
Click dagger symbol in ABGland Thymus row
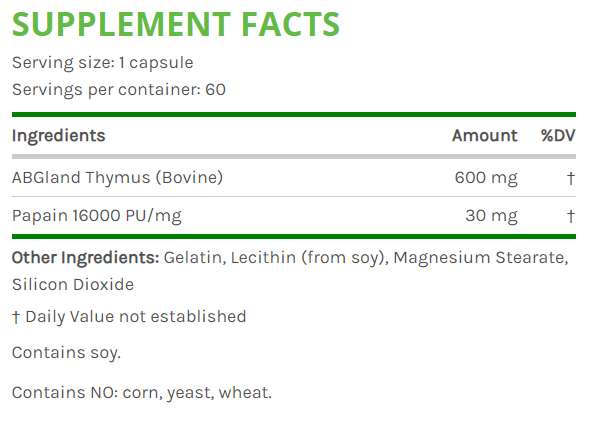coord(570,178)
